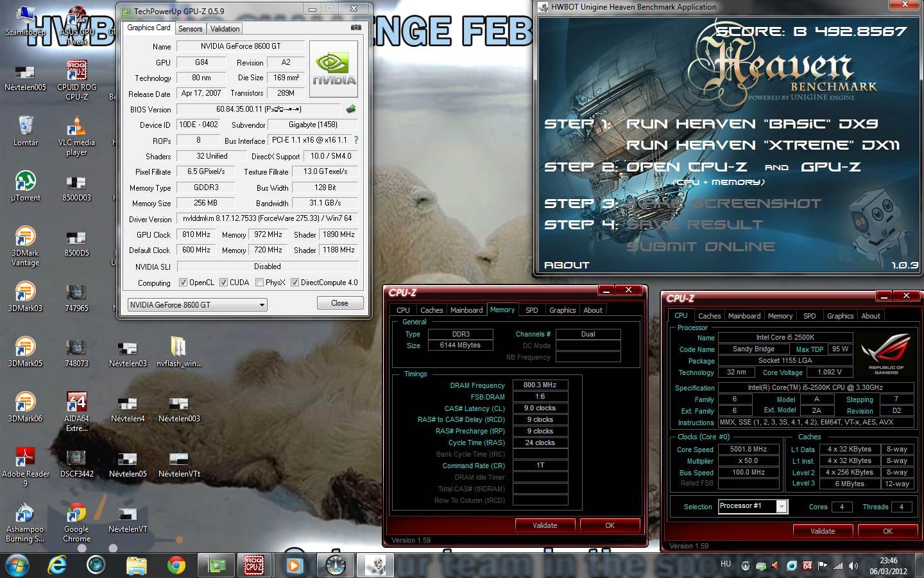
Task: Click the bus interface question mark icon
Action: [x=356, y=140]
